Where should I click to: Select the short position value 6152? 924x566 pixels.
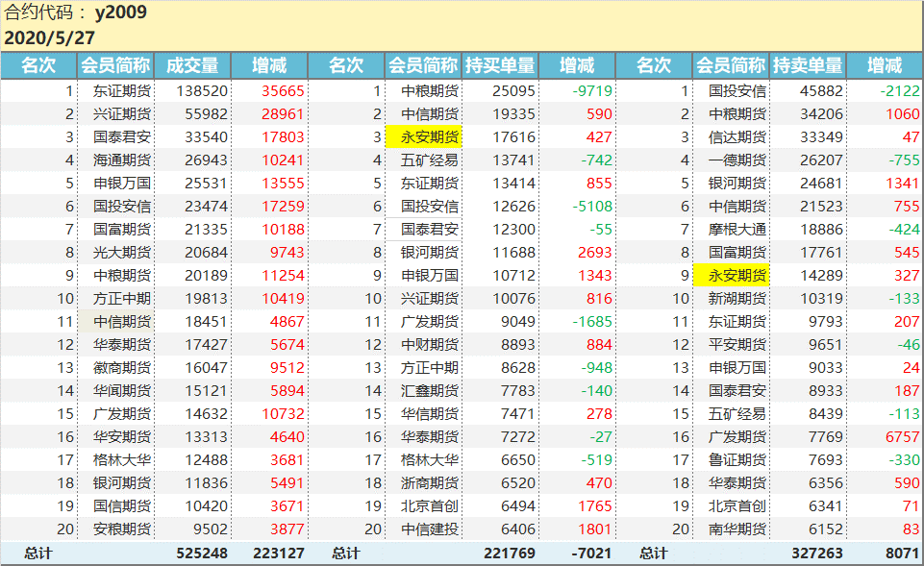tap(826, 529)
